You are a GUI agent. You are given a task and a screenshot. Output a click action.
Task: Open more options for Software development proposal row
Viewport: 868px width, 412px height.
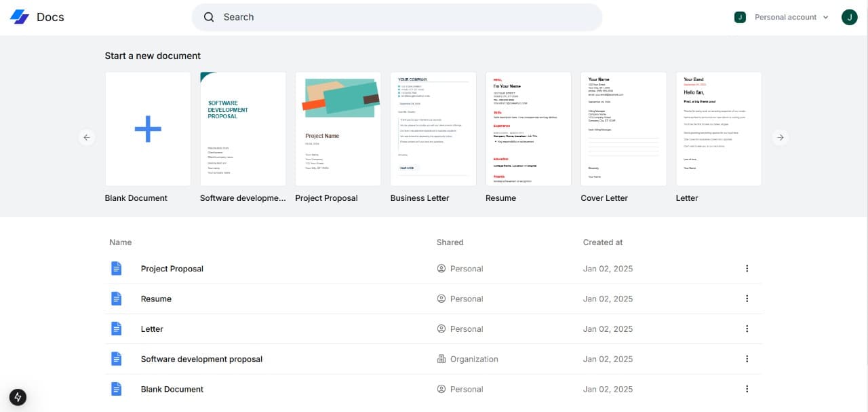point(747,359)
